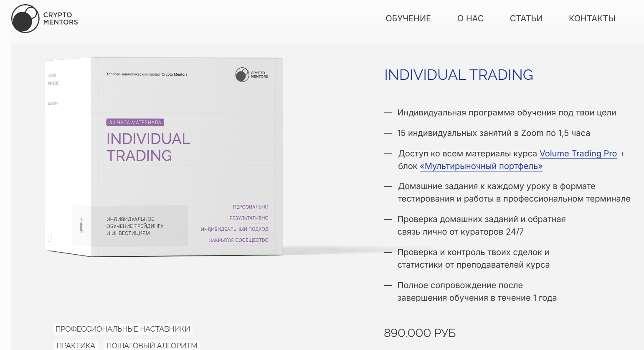The image size is (644, 350).
Task: Select the ПОШАГОВЫЙ АЛГОРИТМ tag
Action: point(152,345)
